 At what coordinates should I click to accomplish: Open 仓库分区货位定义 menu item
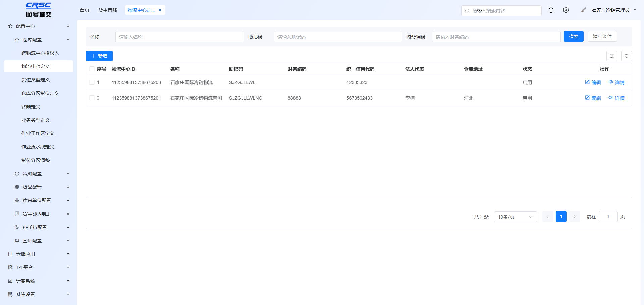39,93
